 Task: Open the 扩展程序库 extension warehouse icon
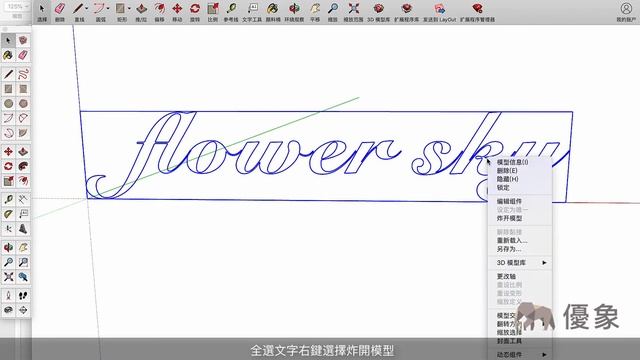click(x=407, y=12)
